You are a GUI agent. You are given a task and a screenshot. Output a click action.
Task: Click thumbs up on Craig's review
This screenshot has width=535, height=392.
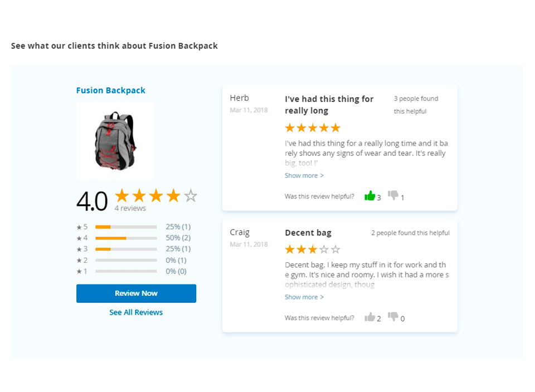point(369,317)
